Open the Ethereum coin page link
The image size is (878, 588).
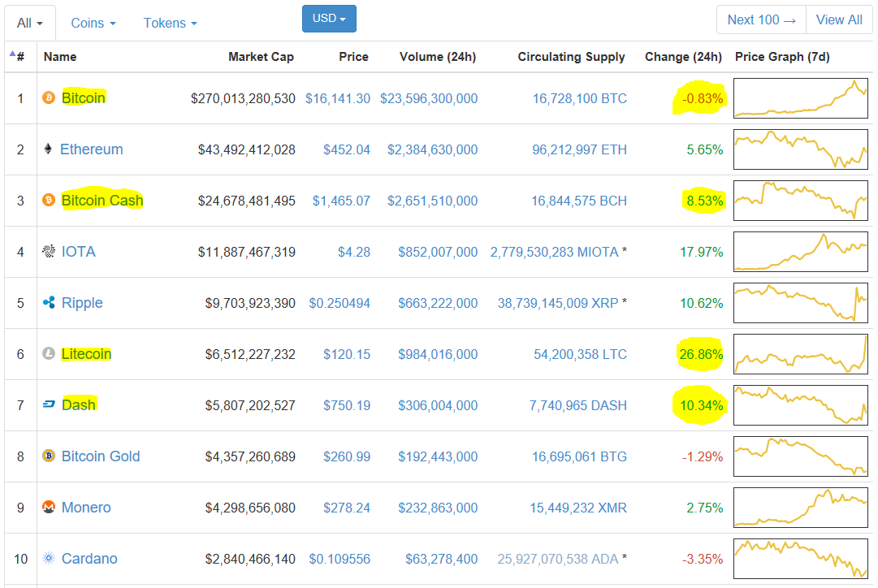91,149
